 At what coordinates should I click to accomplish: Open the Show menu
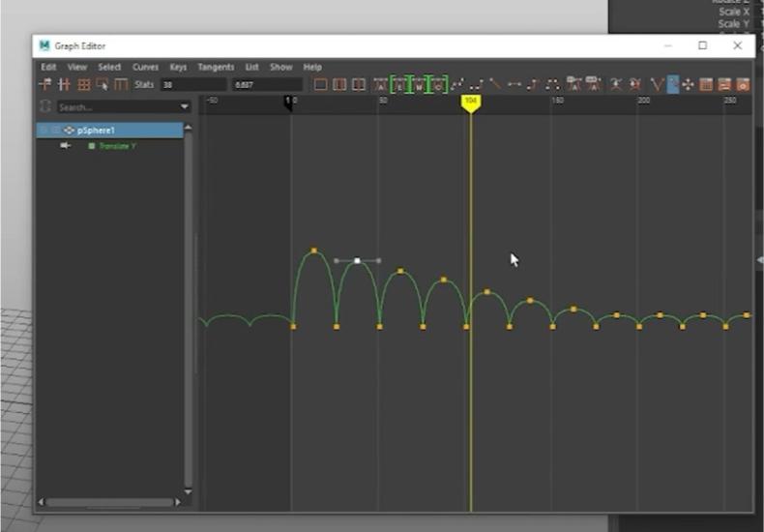tap(281, 68)
